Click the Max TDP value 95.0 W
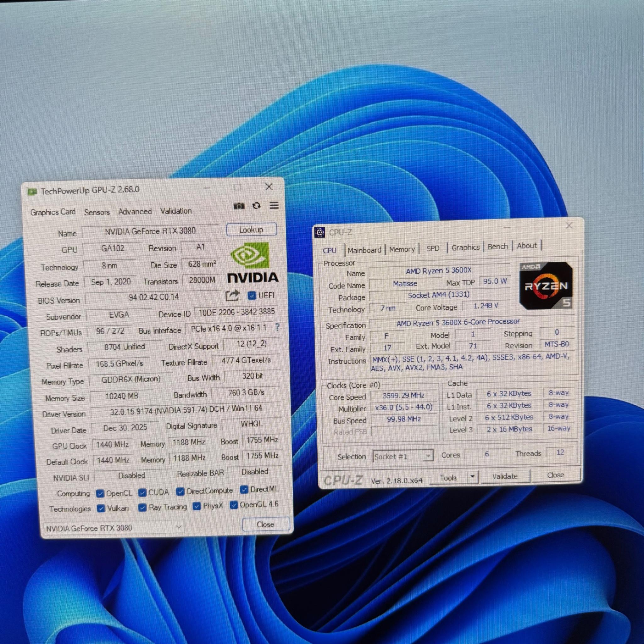The width and height of the screenshot is (644, 644). 495,281
